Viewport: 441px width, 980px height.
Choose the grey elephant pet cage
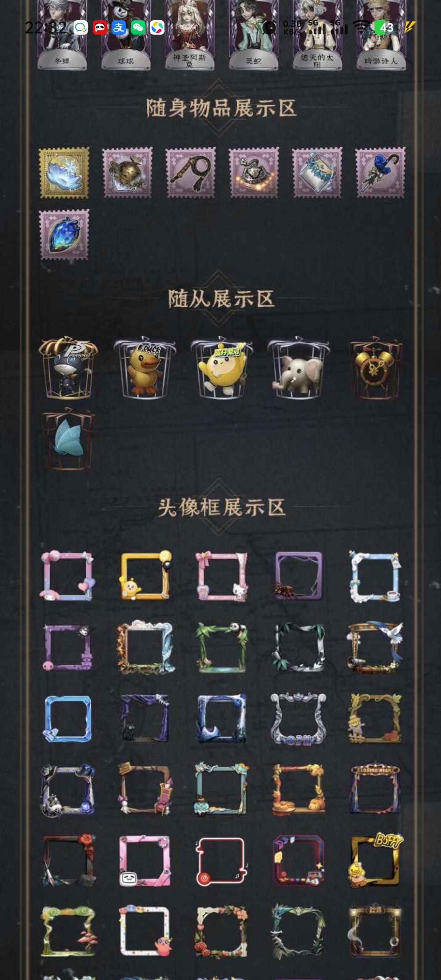tap(298, 367)
